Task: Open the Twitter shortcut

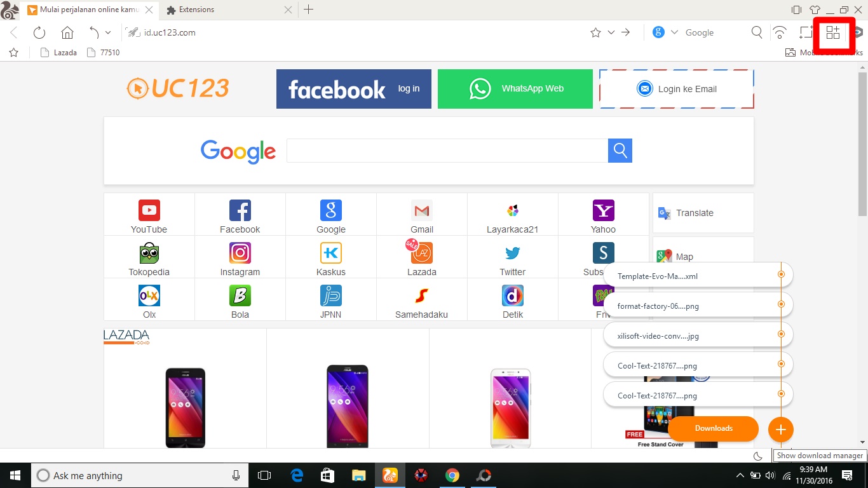Action: (x=513, y=258)
